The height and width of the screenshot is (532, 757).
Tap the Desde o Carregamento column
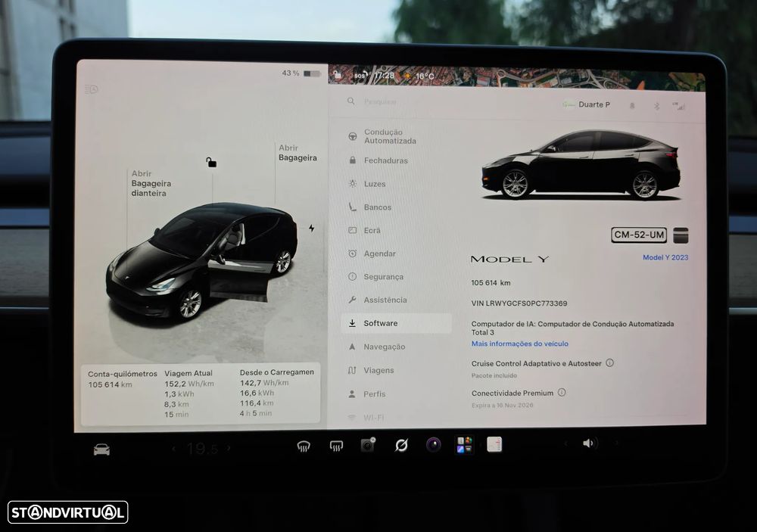[276, 393]
